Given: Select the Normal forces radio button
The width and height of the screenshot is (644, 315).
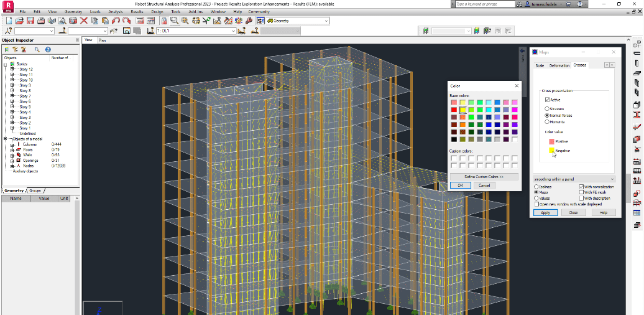Looking at the screenshot, I should pyautogui.click(x=547, y=116).
